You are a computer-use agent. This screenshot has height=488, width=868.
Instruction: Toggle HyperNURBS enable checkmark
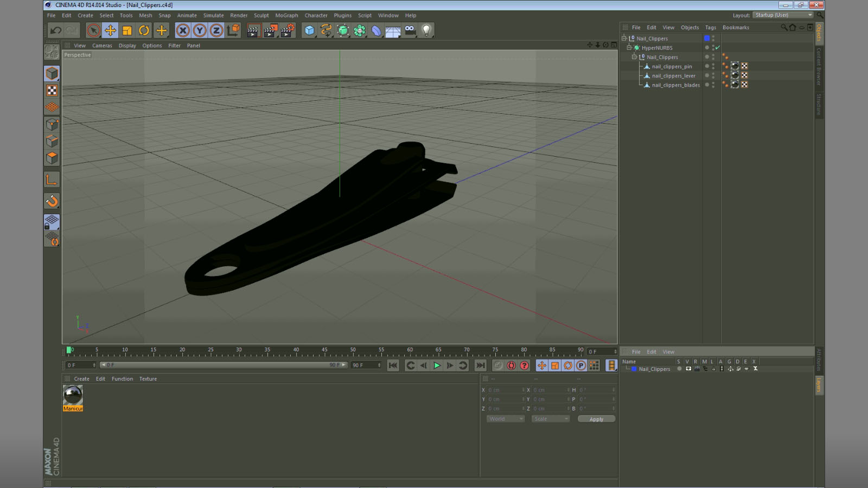coord(718,48)
